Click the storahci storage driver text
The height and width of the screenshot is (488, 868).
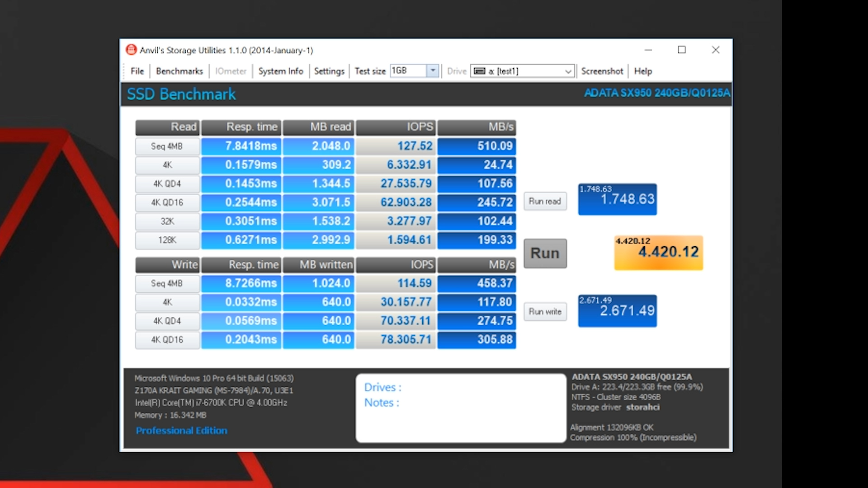(x=642, y=407)
